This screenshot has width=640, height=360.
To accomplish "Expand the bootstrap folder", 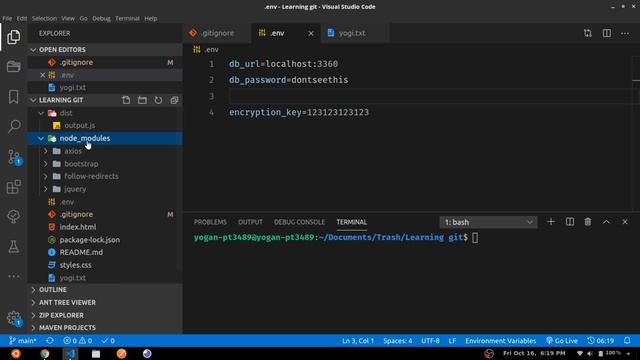I will point(46,164).
